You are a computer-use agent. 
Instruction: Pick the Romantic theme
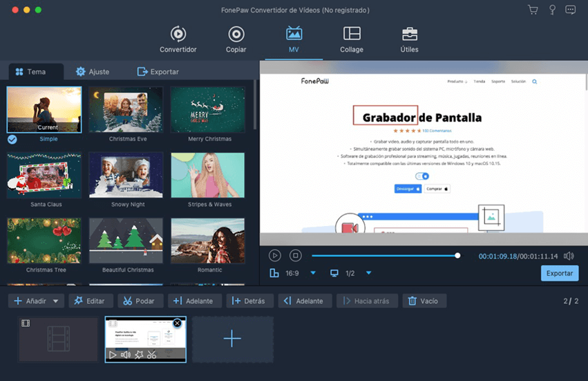point(208,241)
